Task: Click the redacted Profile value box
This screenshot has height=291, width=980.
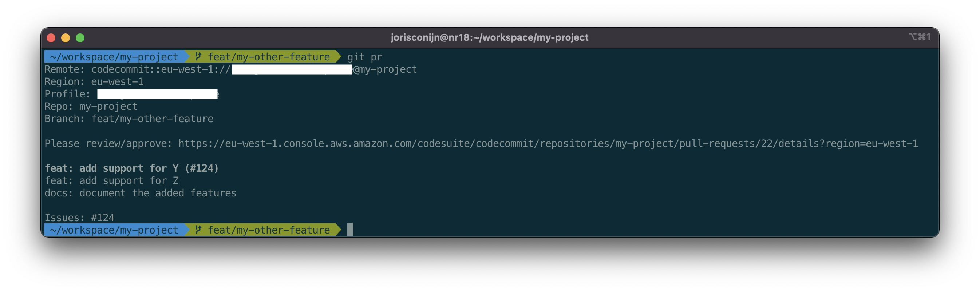Action: tap(158, 94)
